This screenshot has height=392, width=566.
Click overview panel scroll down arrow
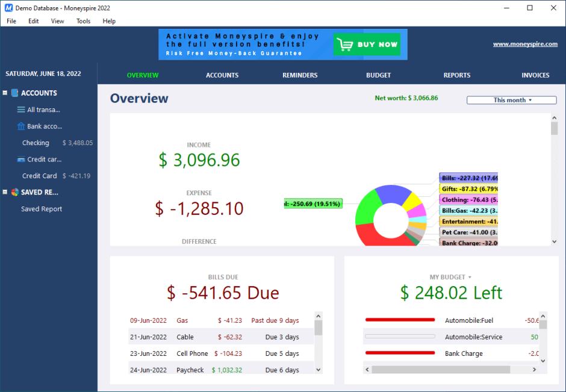[x=555, y=242]
